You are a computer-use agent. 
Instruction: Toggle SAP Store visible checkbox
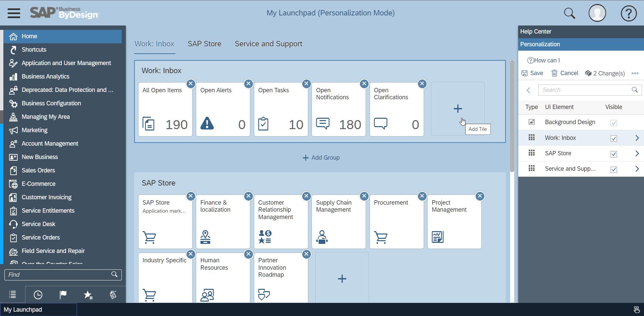point(613,154)
